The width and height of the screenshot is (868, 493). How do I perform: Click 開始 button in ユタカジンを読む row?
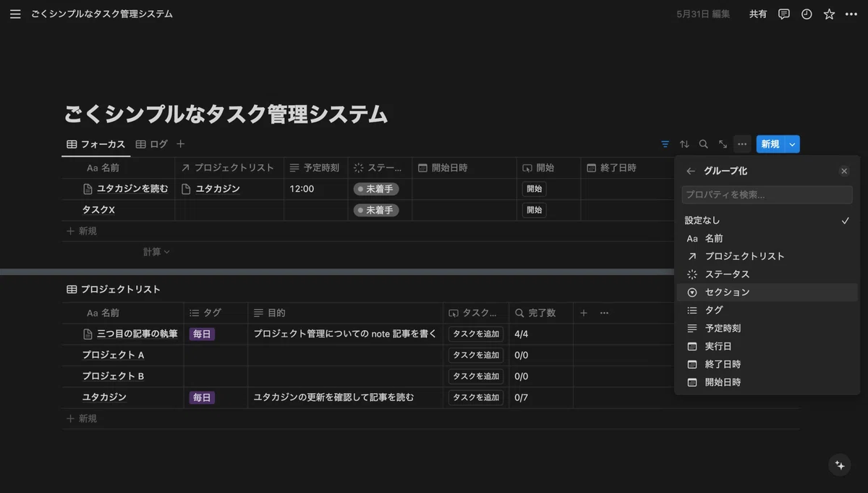(x=534, y=189)
